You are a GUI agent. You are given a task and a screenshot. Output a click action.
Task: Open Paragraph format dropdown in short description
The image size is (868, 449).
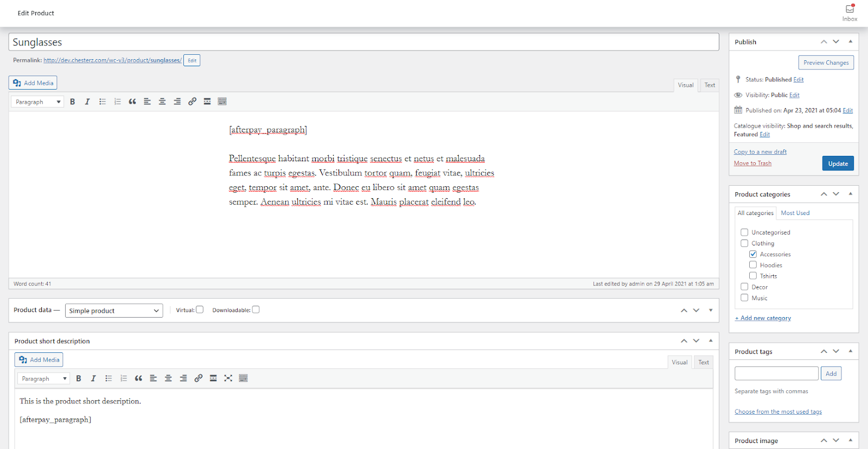coord(43,378)
